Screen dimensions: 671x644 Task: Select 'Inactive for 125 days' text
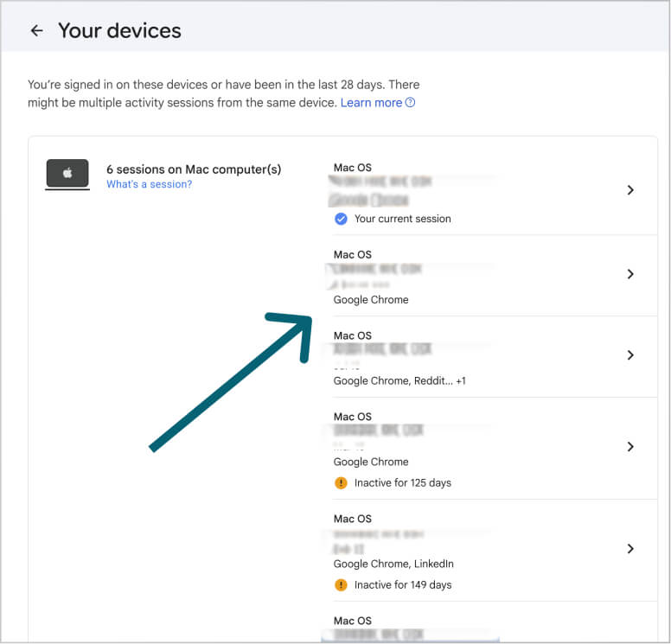coord(402,482)
